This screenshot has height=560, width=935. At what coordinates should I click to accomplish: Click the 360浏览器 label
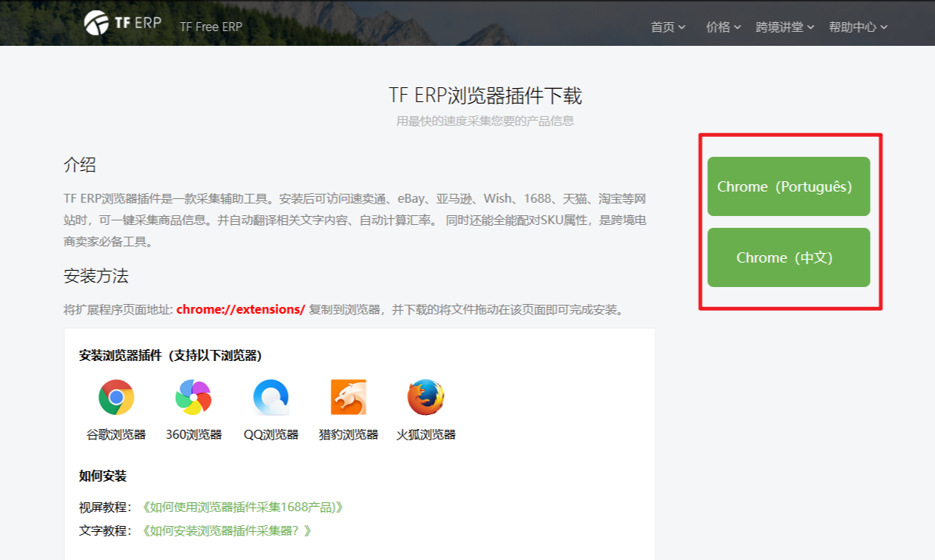pyautogui.click(x=194, y=435)
